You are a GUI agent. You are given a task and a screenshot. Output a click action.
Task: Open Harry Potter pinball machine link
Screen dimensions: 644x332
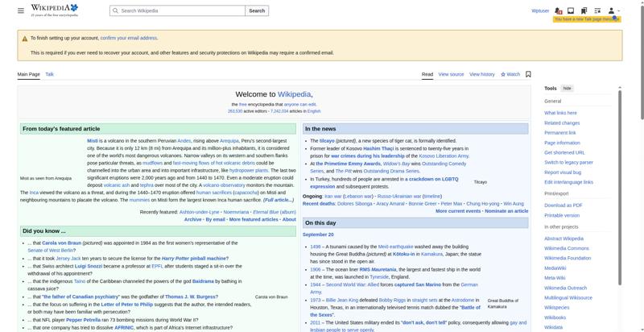[x=193, y=259]
